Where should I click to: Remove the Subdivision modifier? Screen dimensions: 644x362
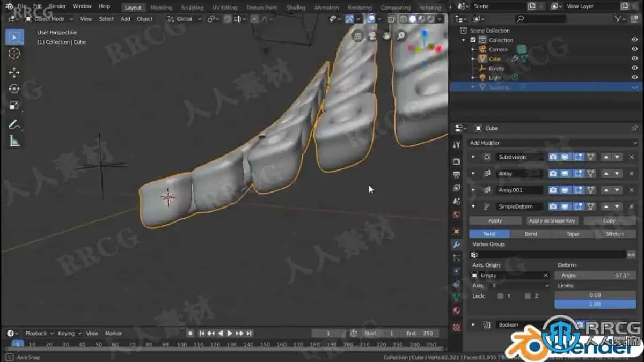[x=631, y=157]
